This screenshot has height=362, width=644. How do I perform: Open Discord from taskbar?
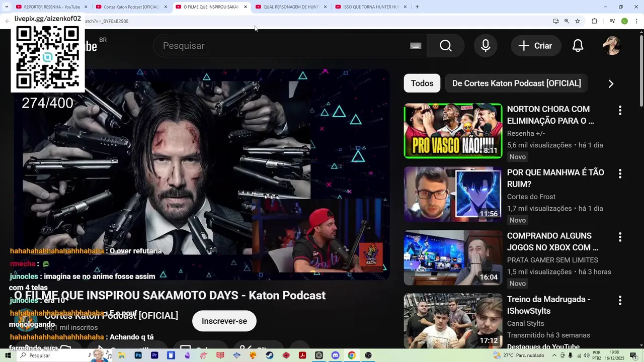tap(336, 355)
